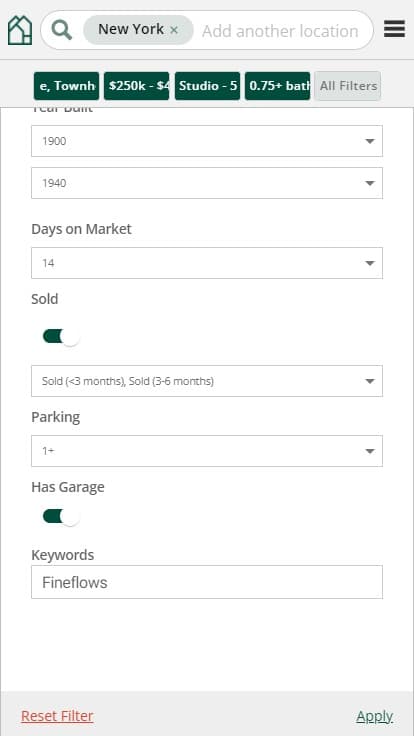
Task: Select the Townhouse property type filter chip
Action: tap(67, 86)
